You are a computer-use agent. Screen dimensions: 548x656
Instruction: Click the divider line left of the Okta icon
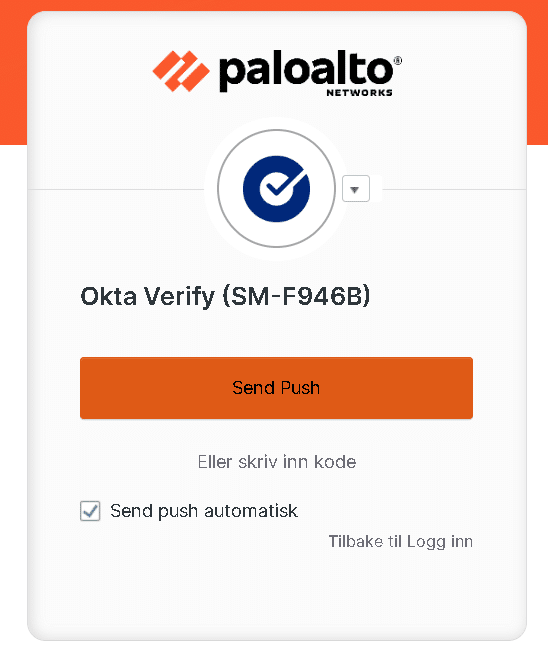click(x=116, y=189)
